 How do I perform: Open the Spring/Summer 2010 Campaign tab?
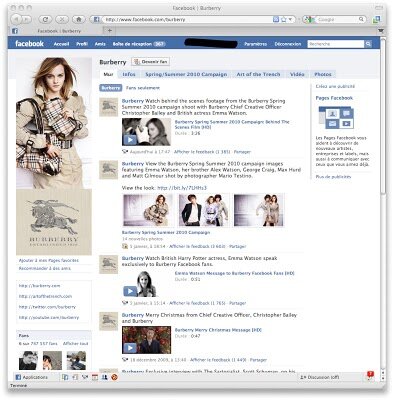[186, 74]
